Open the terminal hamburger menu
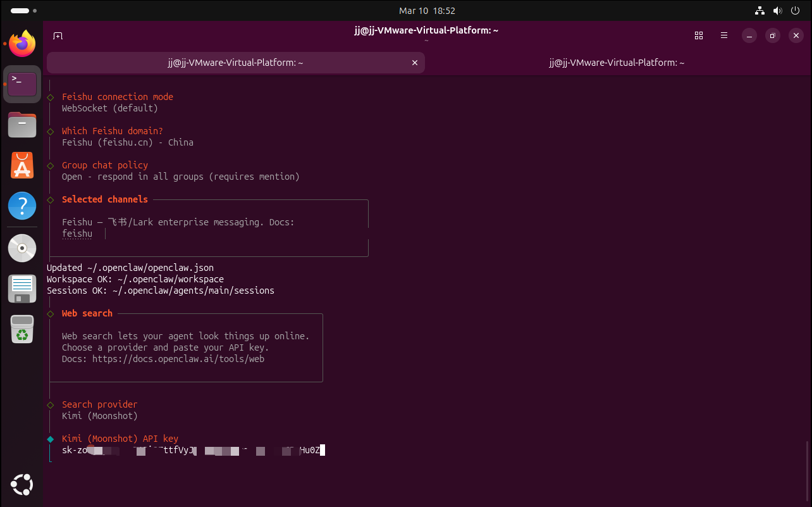This screenshot has height=507, width=812. [724, 35]
